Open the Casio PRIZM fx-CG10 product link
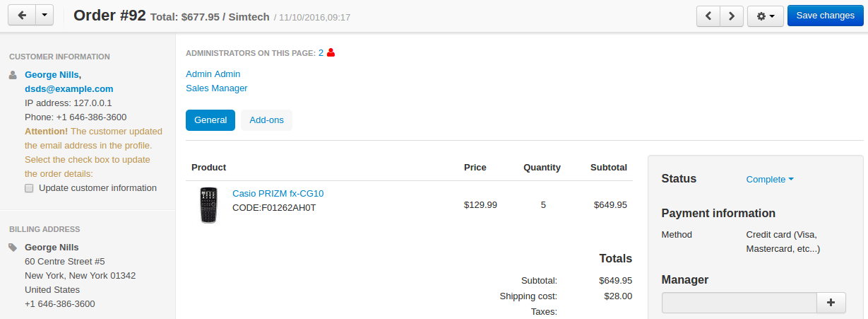 [x=278, y=194]
